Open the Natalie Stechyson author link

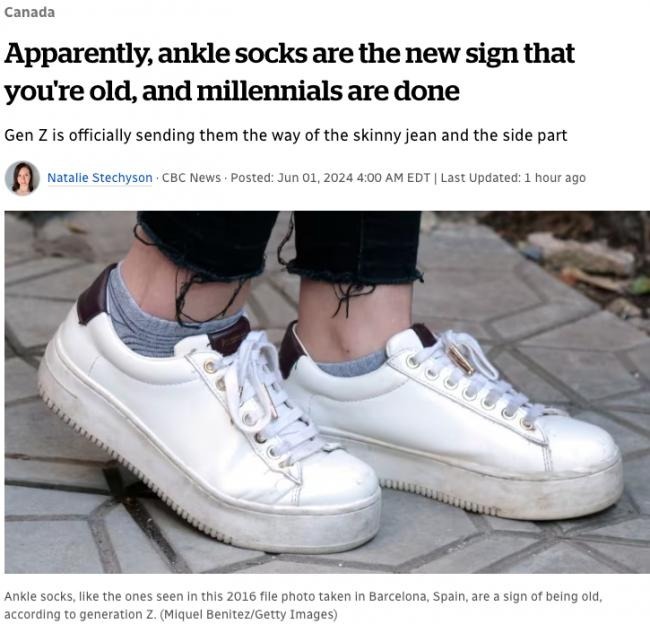100,178
